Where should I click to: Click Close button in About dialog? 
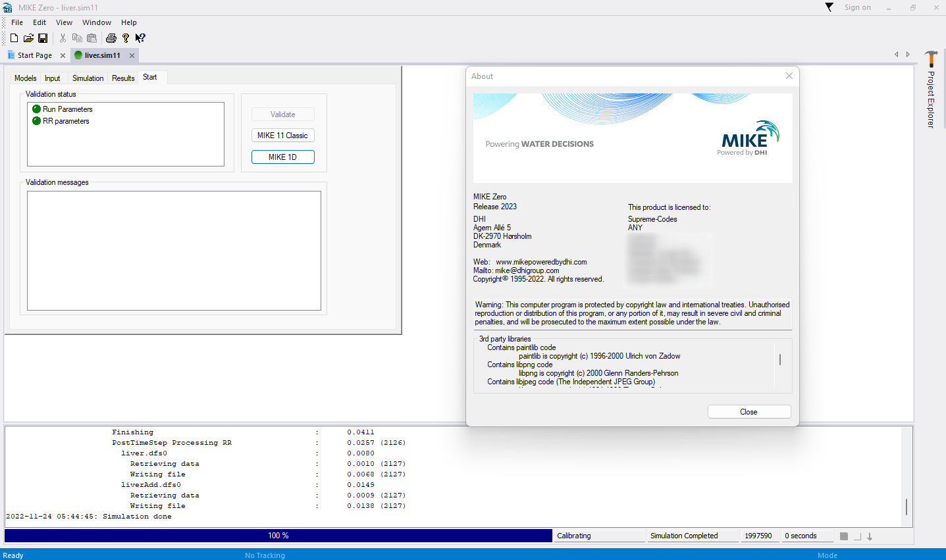[749, 412]
